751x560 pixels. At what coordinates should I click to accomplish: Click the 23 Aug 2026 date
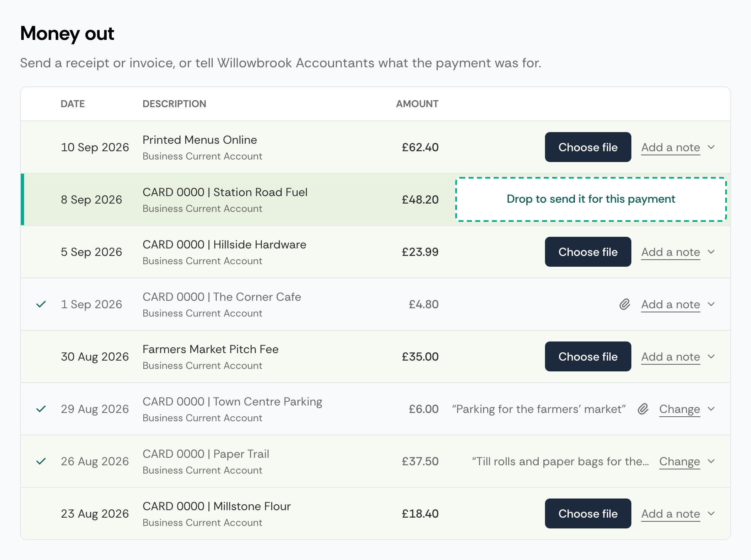coord(95,513)
